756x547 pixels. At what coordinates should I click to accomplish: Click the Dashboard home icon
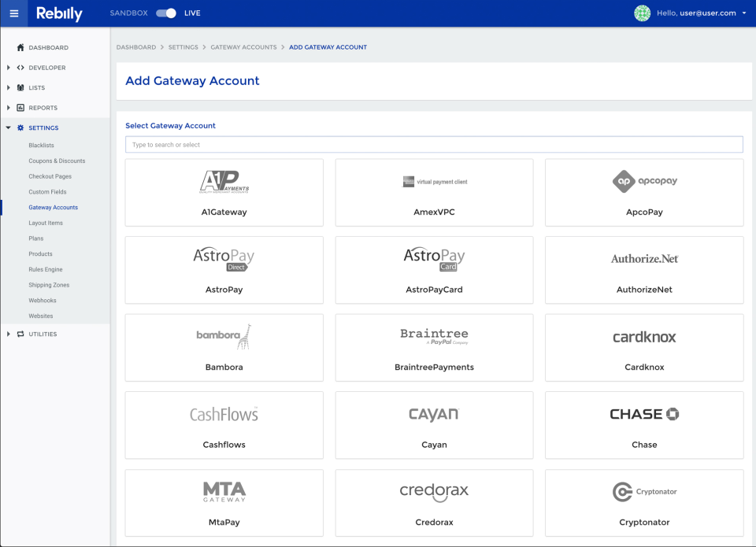(20, 47)
